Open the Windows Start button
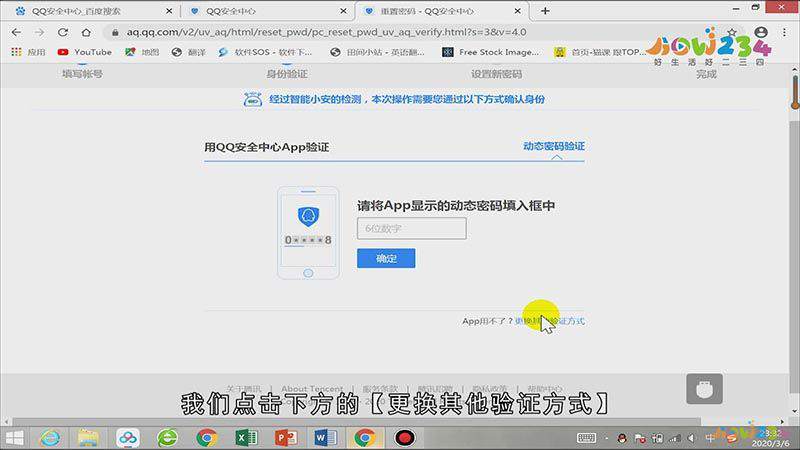Viewport: 800px width, 450px height. tap(15, 438)
